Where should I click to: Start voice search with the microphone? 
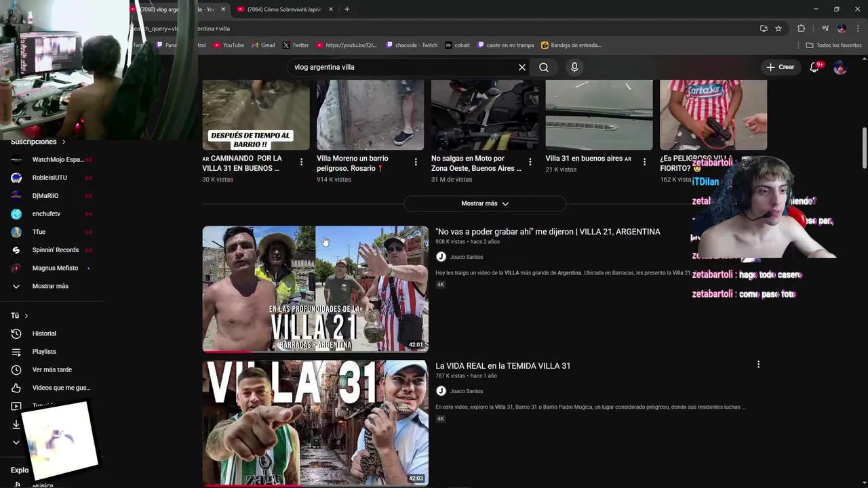[x=574, y=67]
